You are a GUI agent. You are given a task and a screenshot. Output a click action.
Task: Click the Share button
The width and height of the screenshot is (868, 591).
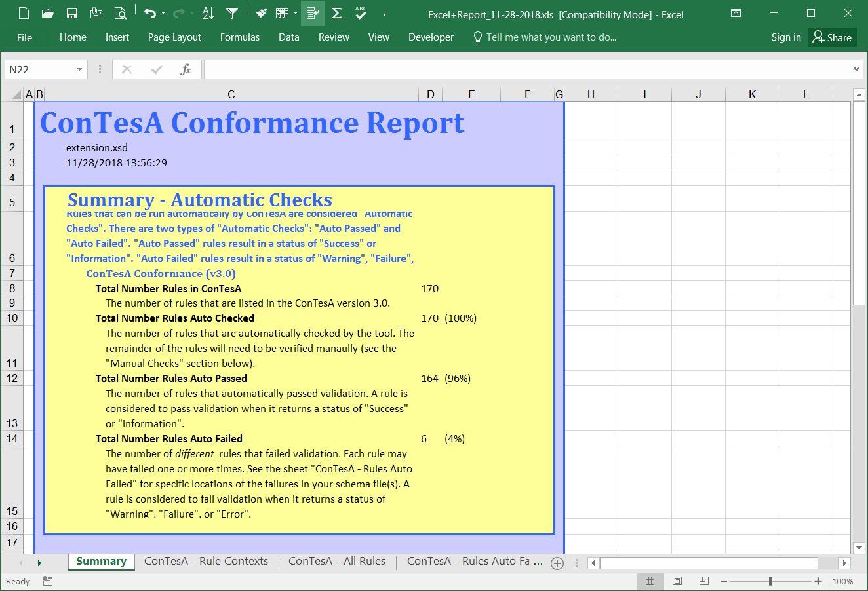pyautogui.click(x=833, y=37)
